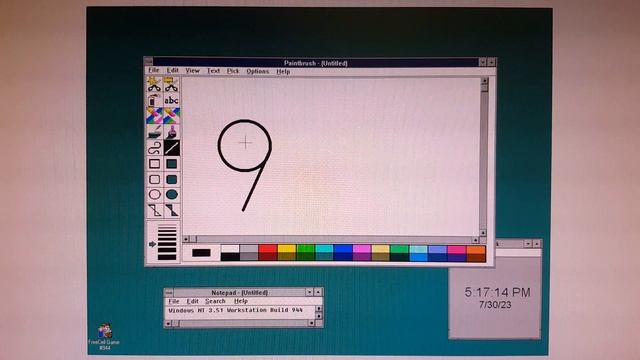This screenshot has height=360, width=640.
Task: Minimize the Paintbrush window
Action: [483, 62]
